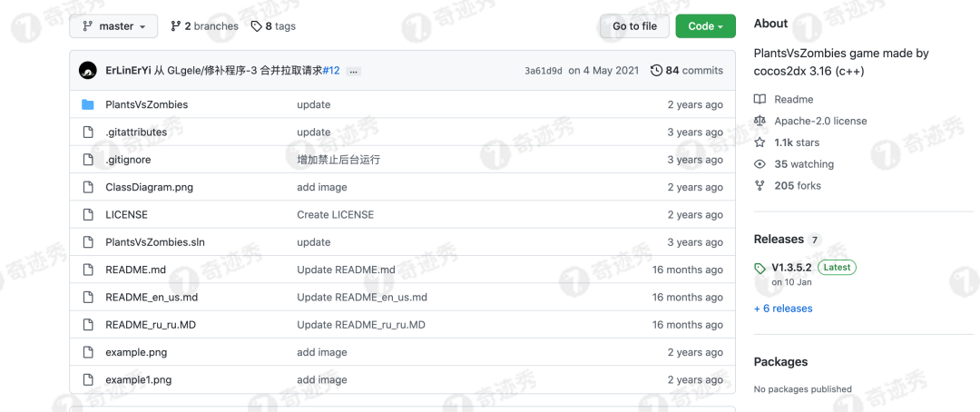Viewport: 980px width, 412px height.
Task: Click file icon beside .gitattributes
Action: coord(88,132)
